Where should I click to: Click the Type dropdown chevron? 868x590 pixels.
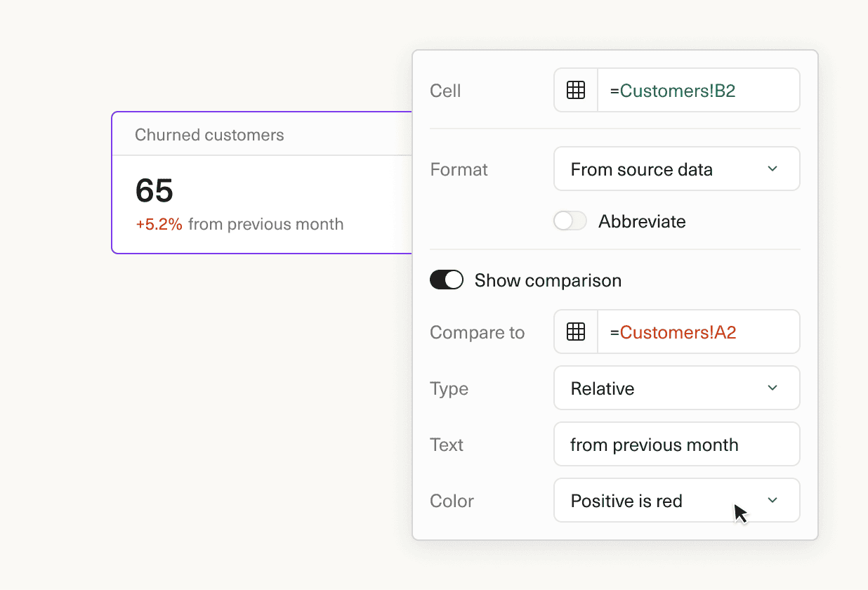pyautogui.click(x=772, y=388)
